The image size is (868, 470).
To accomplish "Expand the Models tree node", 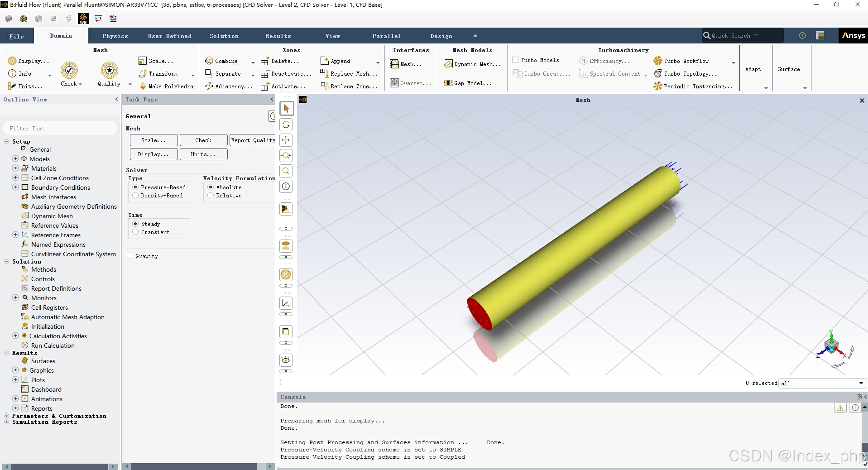I will [15, 159].
